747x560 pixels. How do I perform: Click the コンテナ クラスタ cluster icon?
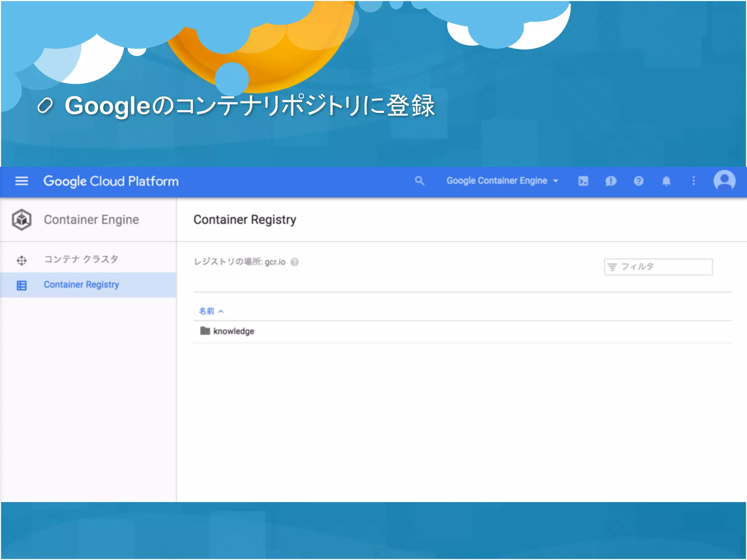pos(22,260)
